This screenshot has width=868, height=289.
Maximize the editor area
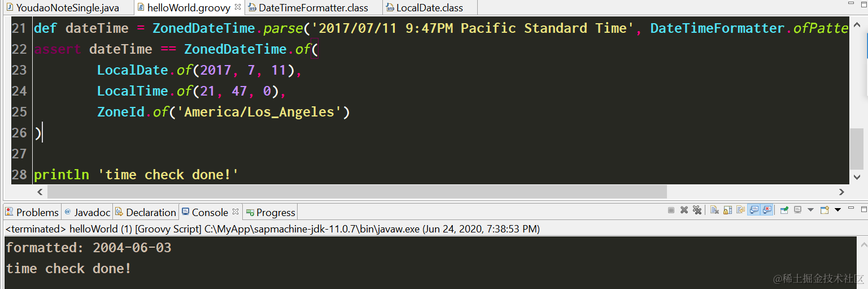(x=863, y=5)
